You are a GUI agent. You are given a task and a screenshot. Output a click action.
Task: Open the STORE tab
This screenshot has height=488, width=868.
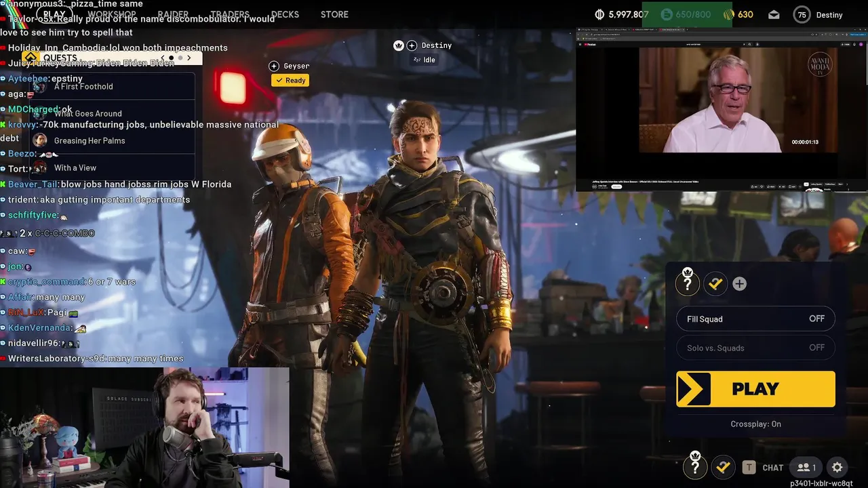point(334,14)
